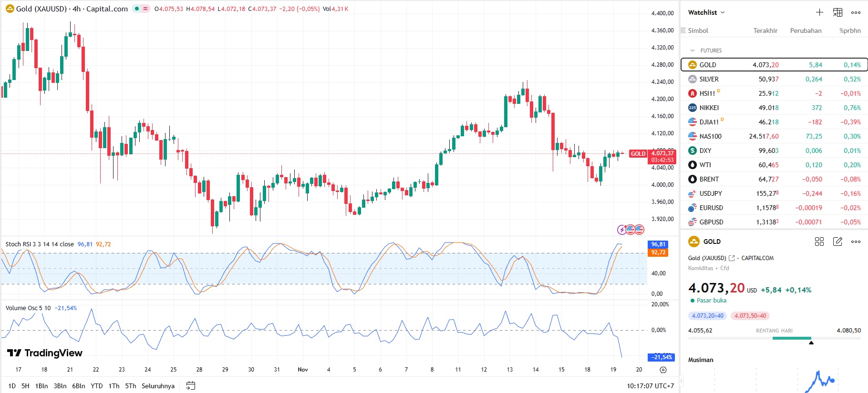Open the Gold (XAUUSD) external link icon
The image size is (868, 393).
(732, 258)
